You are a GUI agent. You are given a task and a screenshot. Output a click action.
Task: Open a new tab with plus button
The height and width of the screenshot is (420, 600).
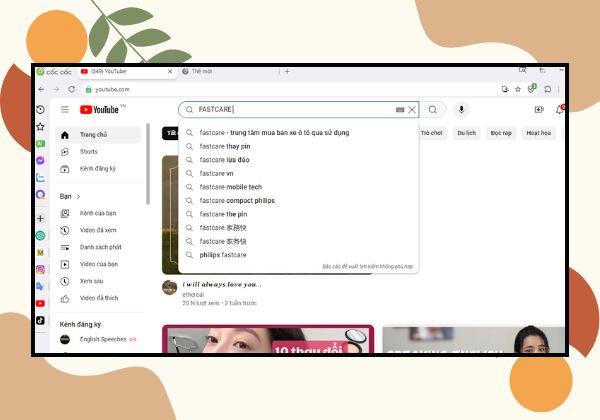287,72
